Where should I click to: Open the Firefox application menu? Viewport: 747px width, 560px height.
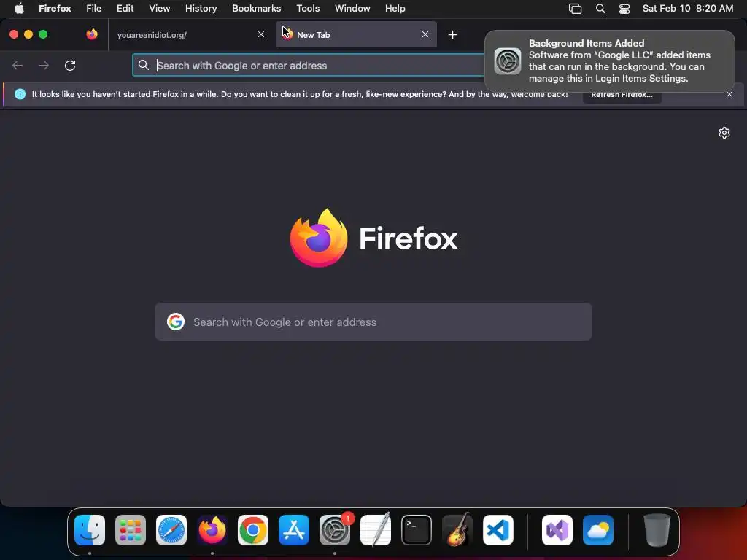point(55,9)
